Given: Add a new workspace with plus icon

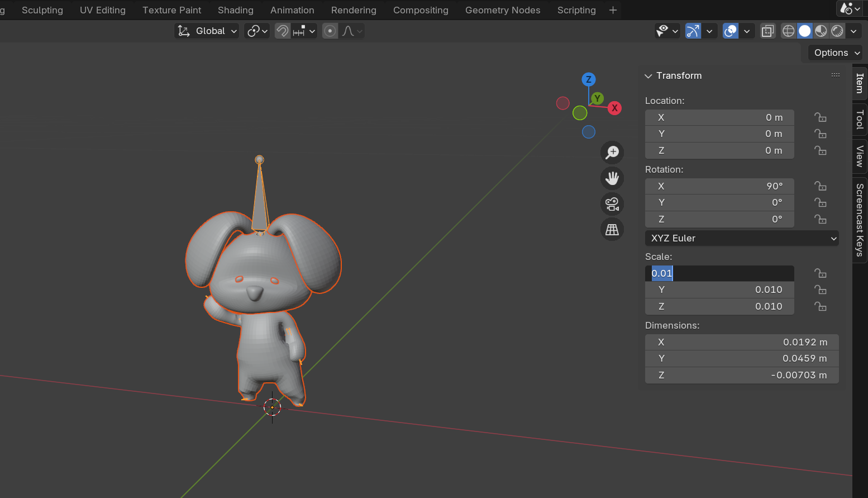Looking at the screenshot, I should point(613,10).
